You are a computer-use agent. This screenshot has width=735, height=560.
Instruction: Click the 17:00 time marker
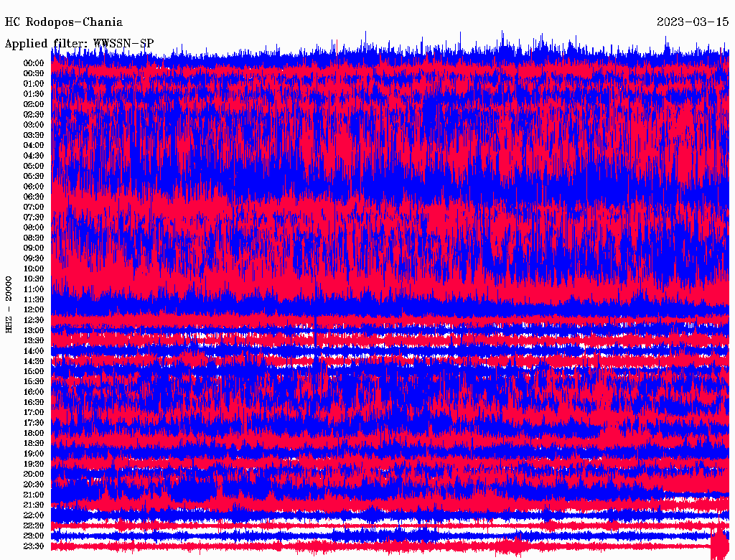tap(34, 413)
